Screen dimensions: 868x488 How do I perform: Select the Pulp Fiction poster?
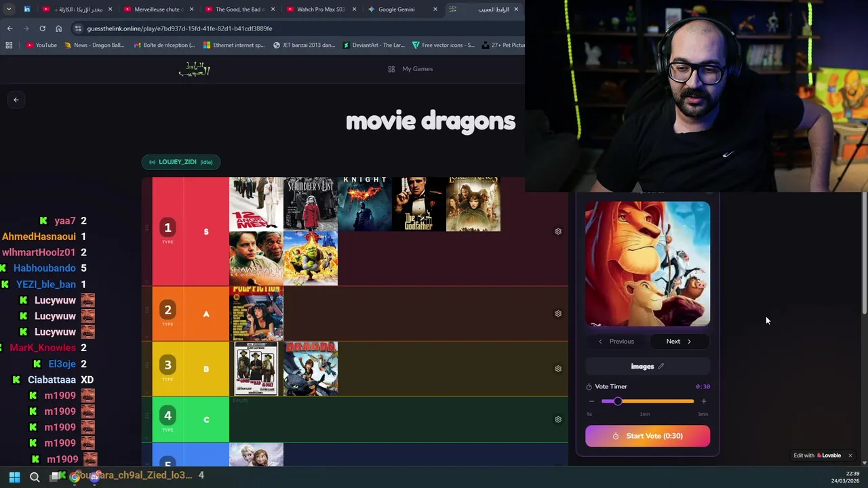point(256,313)
